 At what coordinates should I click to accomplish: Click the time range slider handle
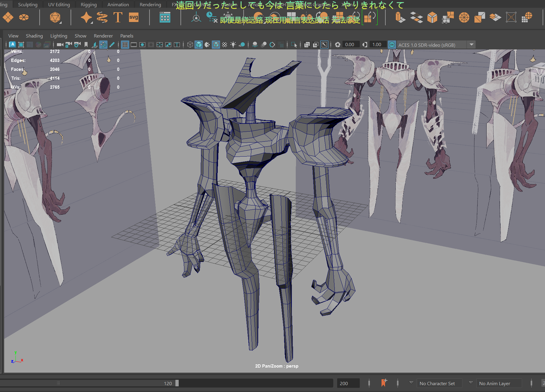point(177,383)
